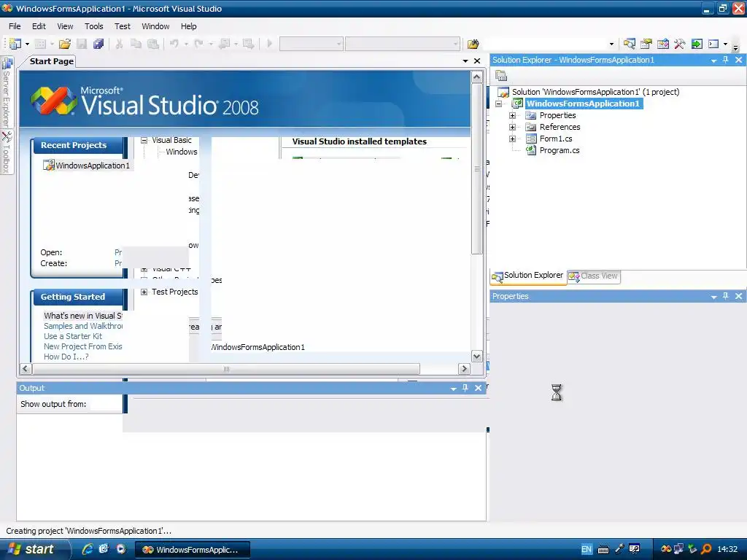Open the Properties Window toolbar icon
Viewport: 747px width, 560px height.
[x=646, y=44]
